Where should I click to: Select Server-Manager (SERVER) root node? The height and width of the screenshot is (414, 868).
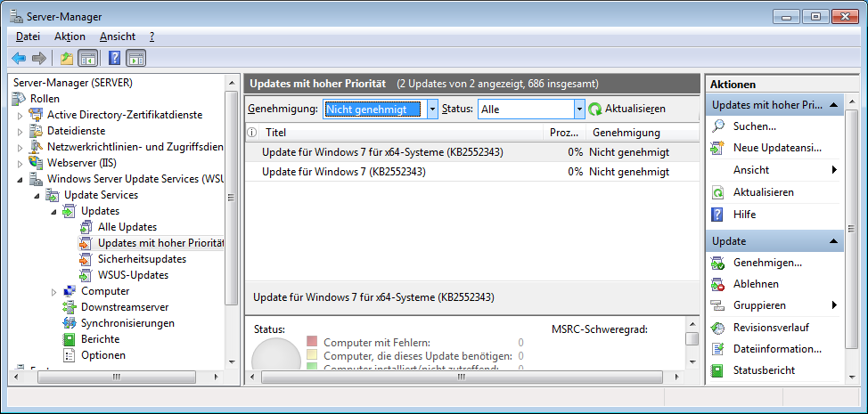pyautogui.click(x=72, y=83)
